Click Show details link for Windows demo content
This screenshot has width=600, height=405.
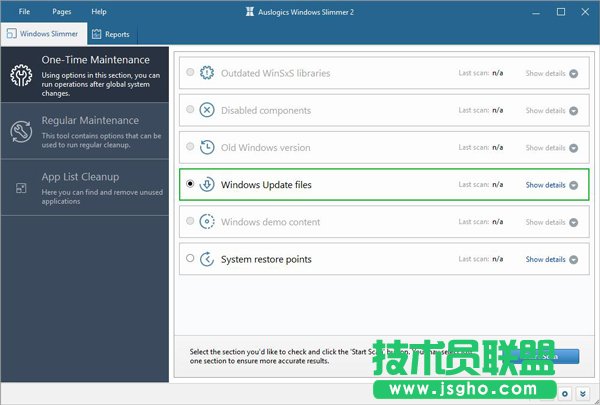tap(545, 222)
